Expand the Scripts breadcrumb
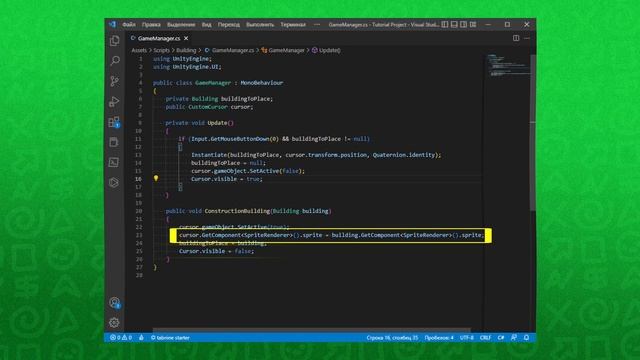The image size is (640, 360). pos(161,50)
